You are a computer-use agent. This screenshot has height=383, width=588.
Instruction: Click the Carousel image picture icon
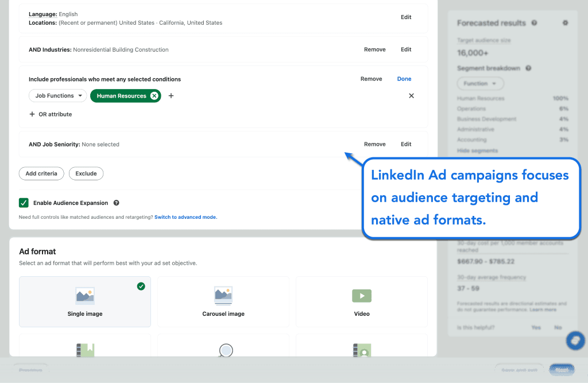click(223, 296)
